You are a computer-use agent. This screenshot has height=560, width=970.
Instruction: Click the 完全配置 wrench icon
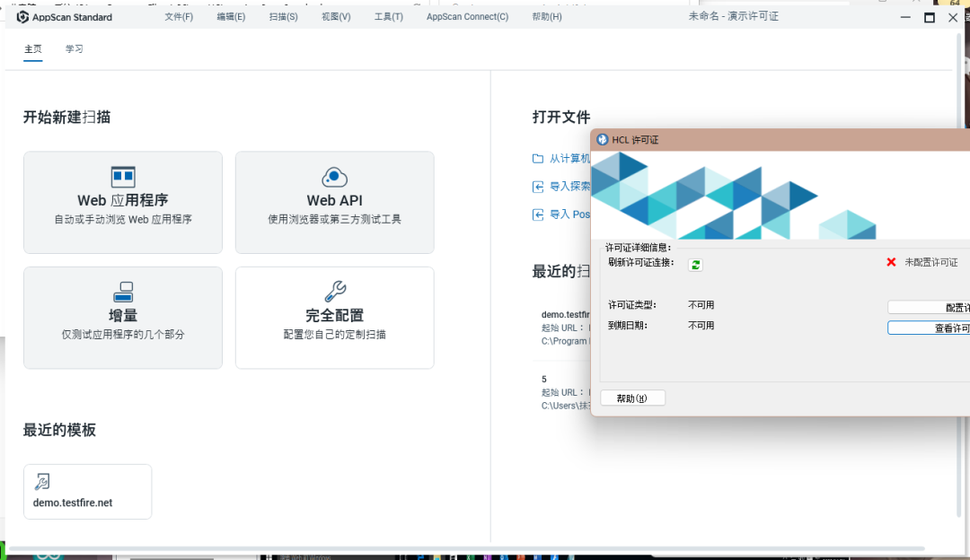pos(334,292)
